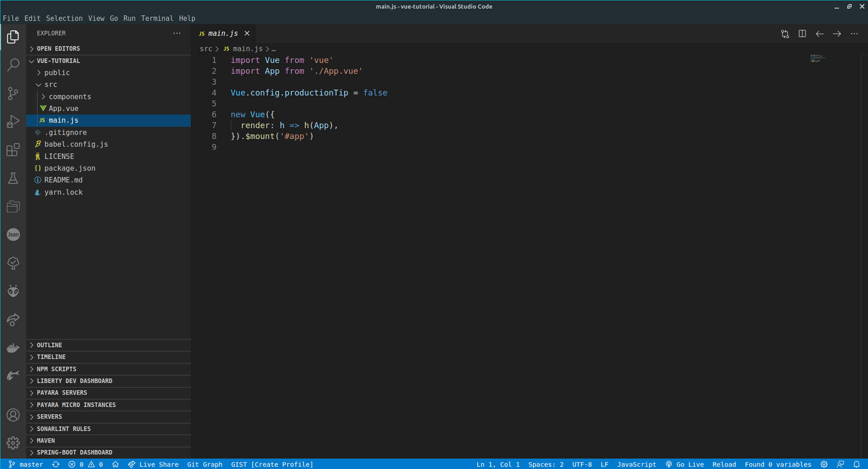Image resolution: width=868 pixels, height=469 pixels.
Task: Expand the public folder
Action: pos(109,72)
